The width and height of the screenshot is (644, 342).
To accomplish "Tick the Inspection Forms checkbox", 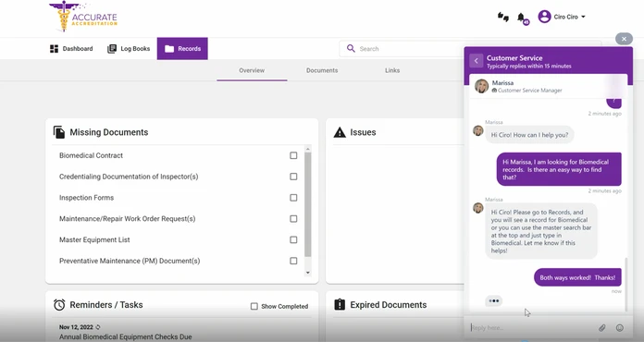I will [x=293, y=198].
